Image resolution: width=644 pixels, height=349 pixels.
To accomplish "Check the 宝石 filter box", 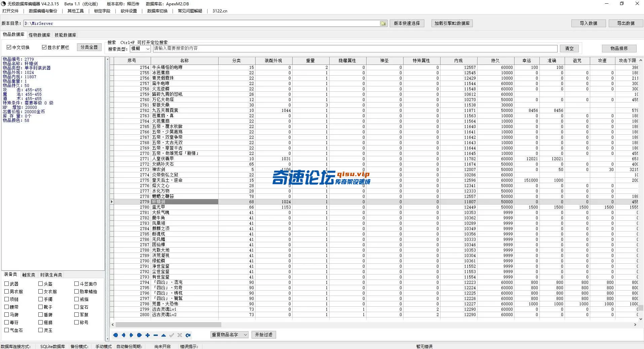I will point(77,307).
